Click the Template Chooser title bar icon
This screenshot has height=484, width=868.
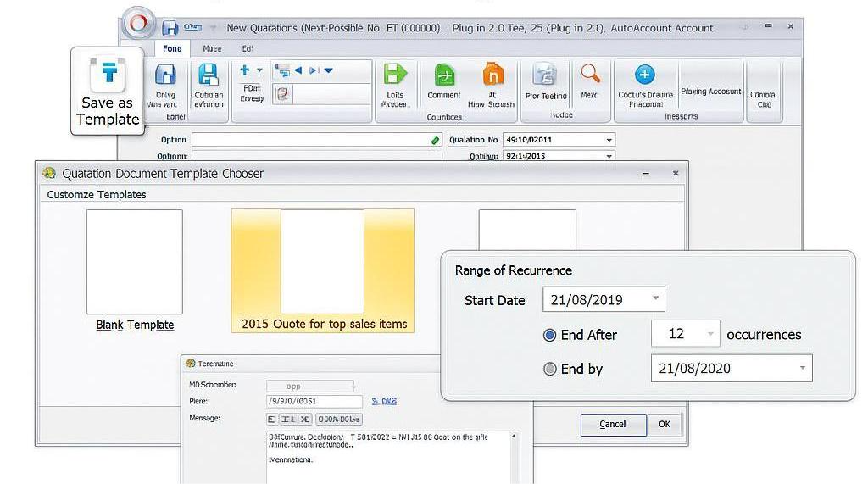49,173
